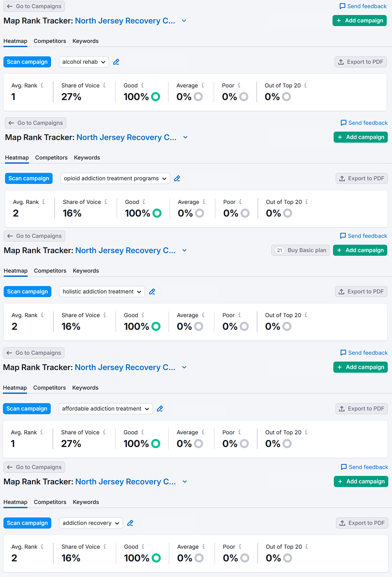This screenshot has width=392, height=577.
Task: Click the Buy Basic plan button
Action: (x=301, y=250)
